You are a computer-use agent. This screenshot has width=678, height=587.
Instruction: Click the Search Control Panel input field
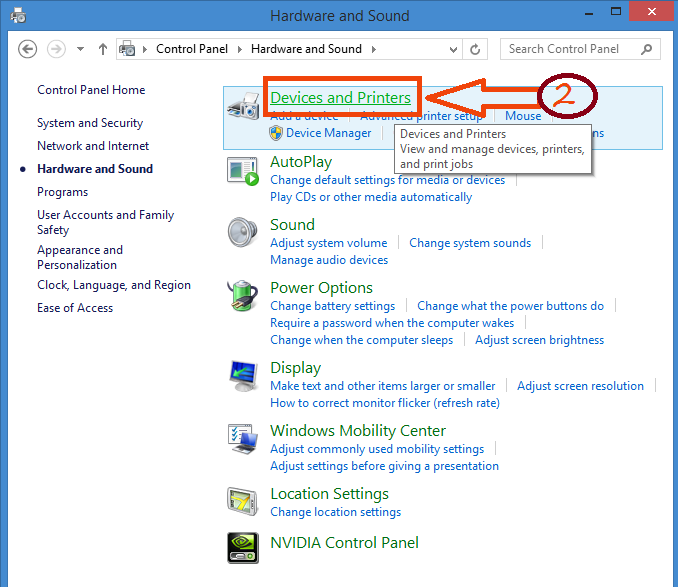coord(580,49)
